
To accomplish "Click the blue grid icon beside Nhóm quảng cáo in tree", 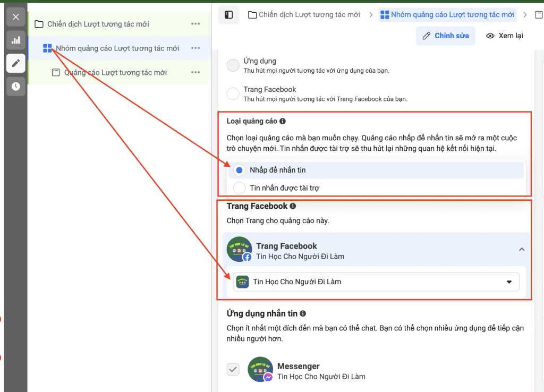I will click(x=47, y=48).
